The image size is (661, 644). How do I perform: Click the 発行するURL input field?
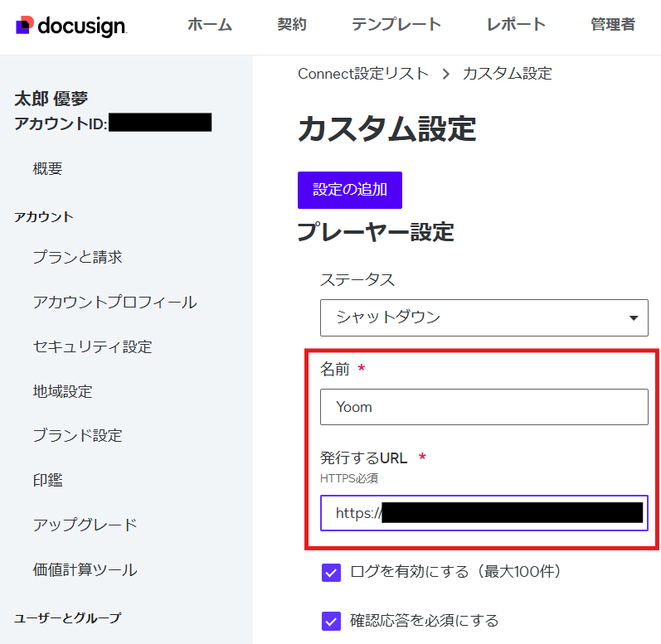click(484, 513)
